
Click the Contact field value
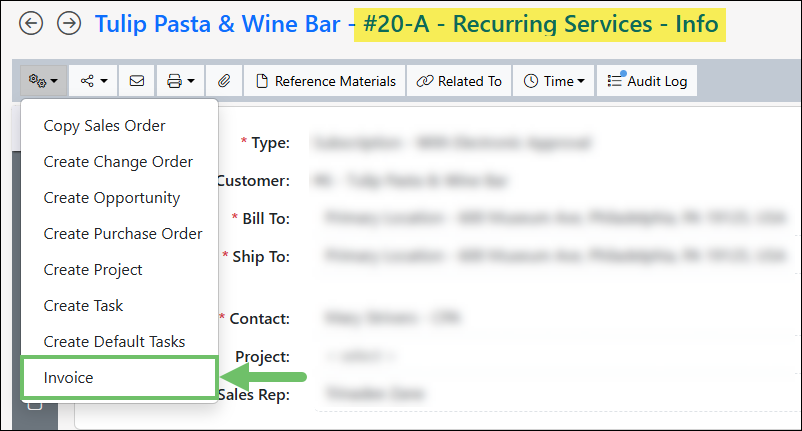click(392, 318)
